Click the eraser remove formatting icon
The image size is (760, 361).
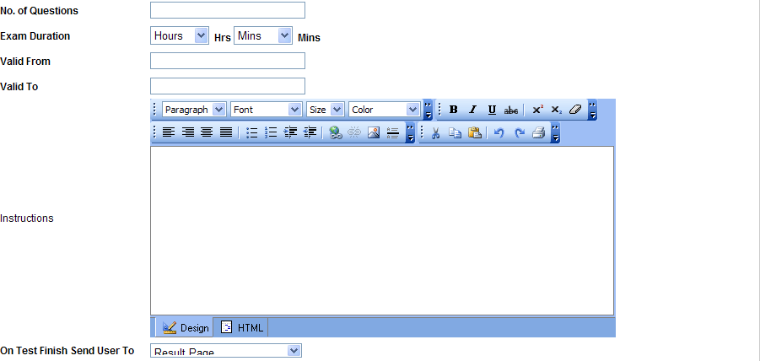(x=575, y=110)
